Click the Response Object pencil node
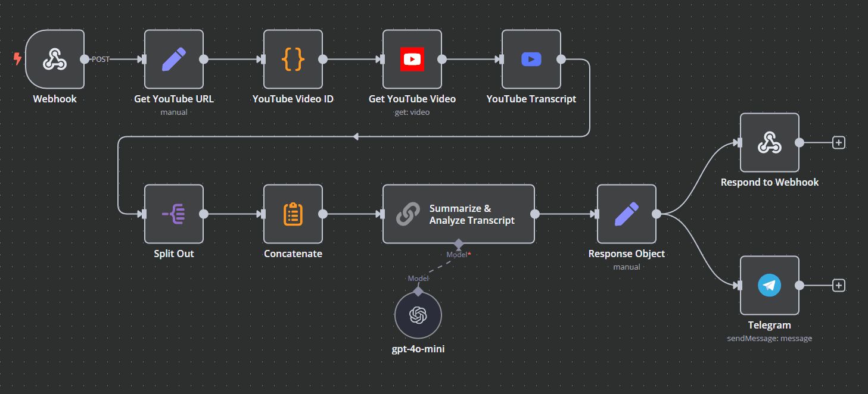 (627, 214)
